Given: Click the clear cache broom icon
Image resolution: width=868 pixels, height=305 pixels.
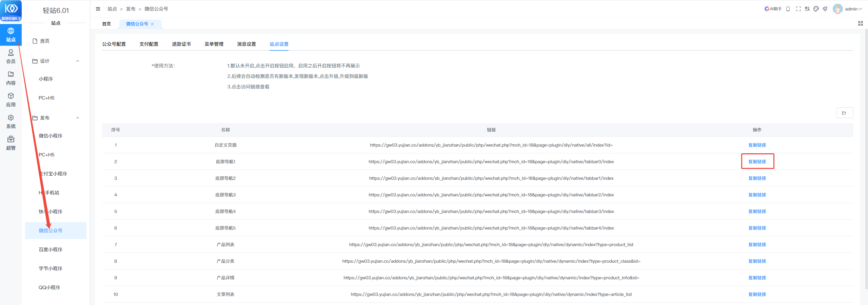Looking at the screenshot, I should (825, 9).
